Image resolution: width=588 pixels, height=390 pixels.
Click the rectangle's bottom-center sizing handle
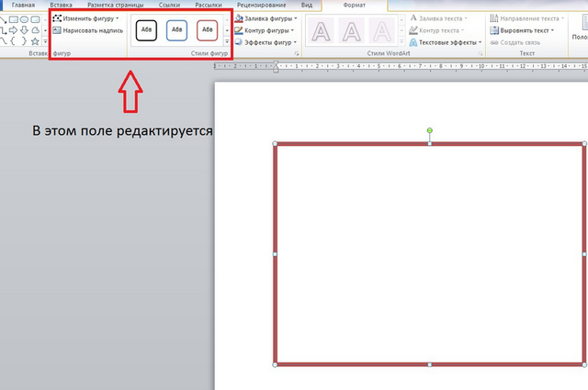click(430, 364)
